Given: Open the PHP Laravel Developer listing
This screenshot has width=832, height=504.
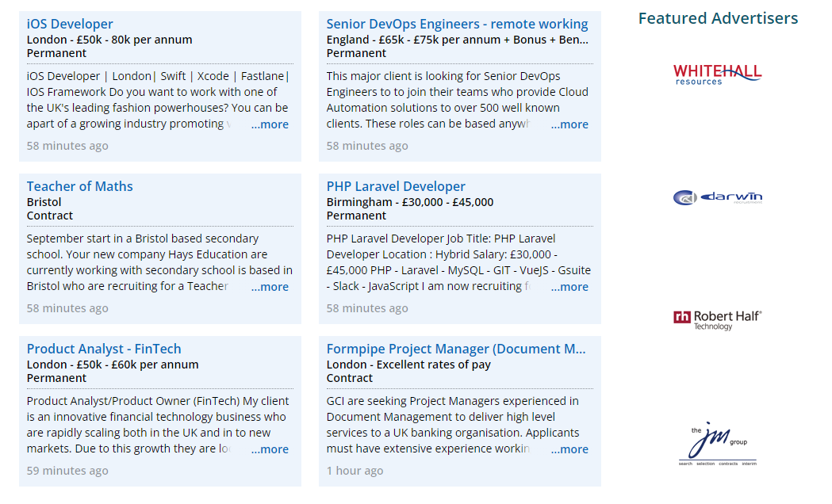Looking at the screenshot, I should 396,186.
